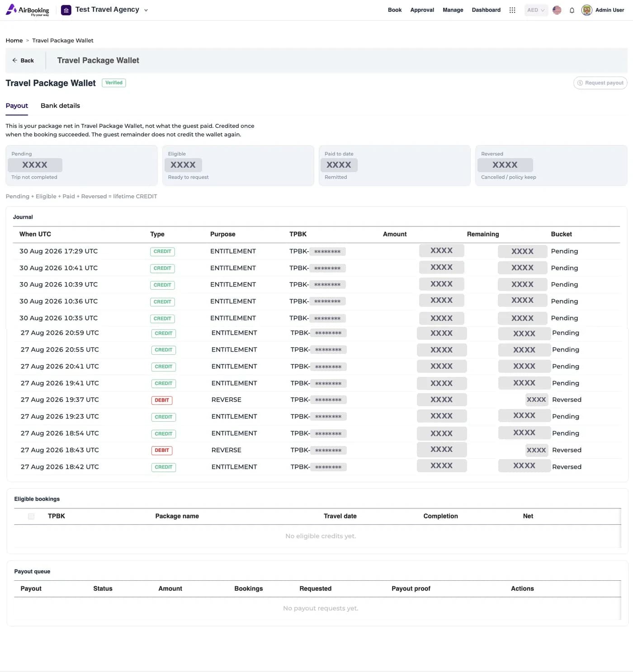The image size is (633, 672).
Task: Click the 30 Aug 2026 10:41 UTC entry
Action: [316, 268]
